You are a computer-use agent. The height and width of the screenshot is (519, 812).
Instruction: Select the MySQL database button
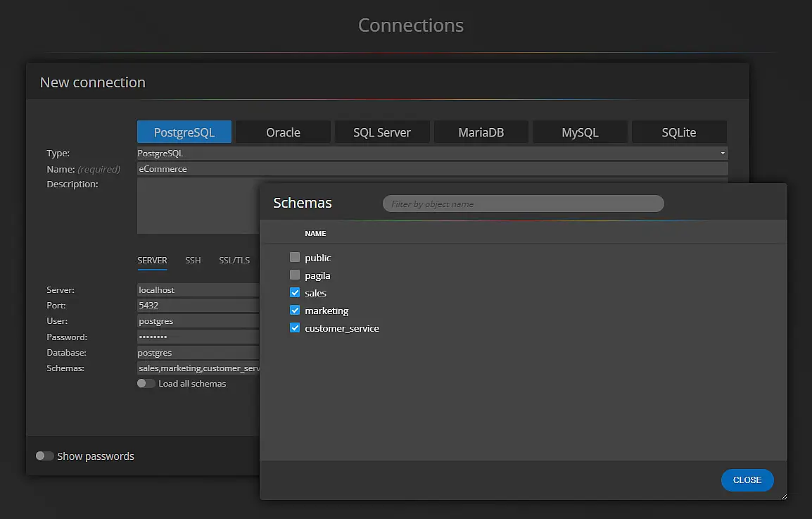coord(580,132)
